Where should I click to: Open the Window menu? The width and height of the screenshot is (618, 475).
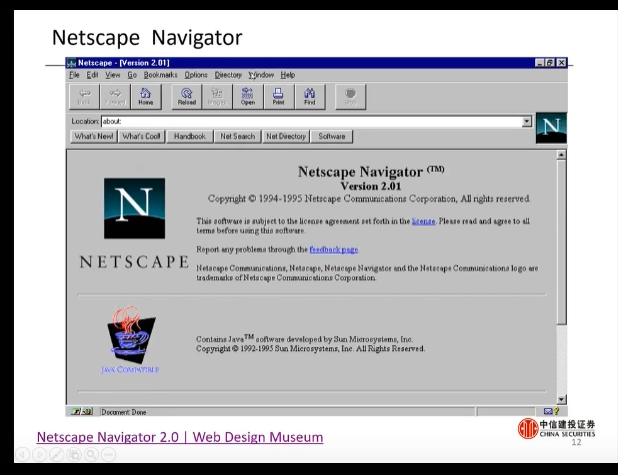pyautogui.click(x=261, y=75)
